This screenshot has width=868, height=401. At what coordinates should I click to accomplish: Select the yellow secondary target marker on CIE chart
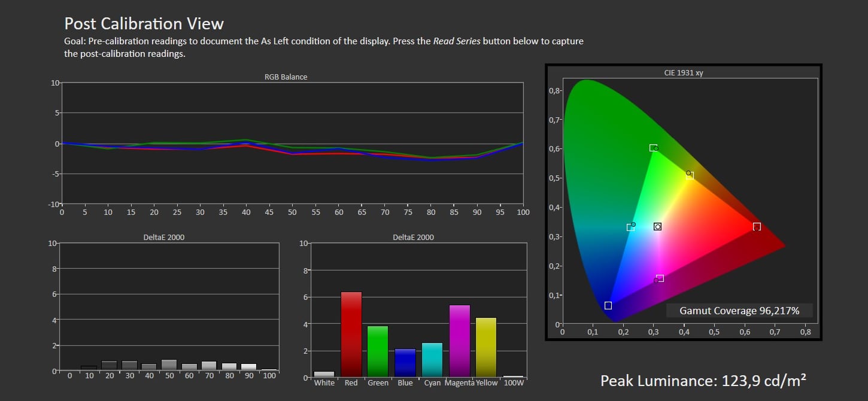(690, 175)
